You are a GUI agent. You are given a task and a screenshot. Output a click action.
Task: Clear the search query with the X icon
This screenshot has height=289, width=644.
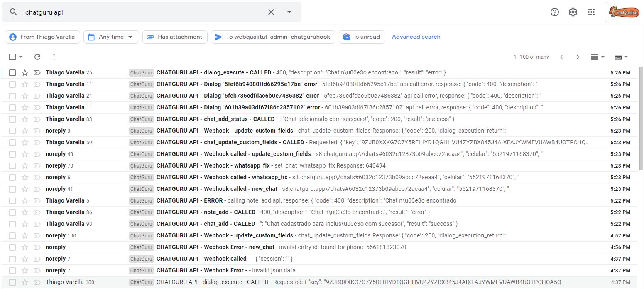tap(271, 12)
